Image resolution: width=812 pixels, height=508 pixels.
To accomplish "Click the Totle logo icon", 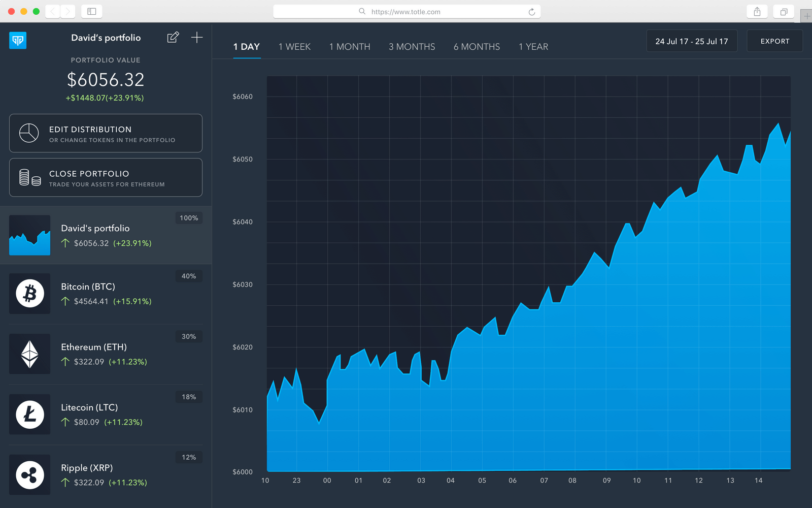I will (x=18, y=40).
